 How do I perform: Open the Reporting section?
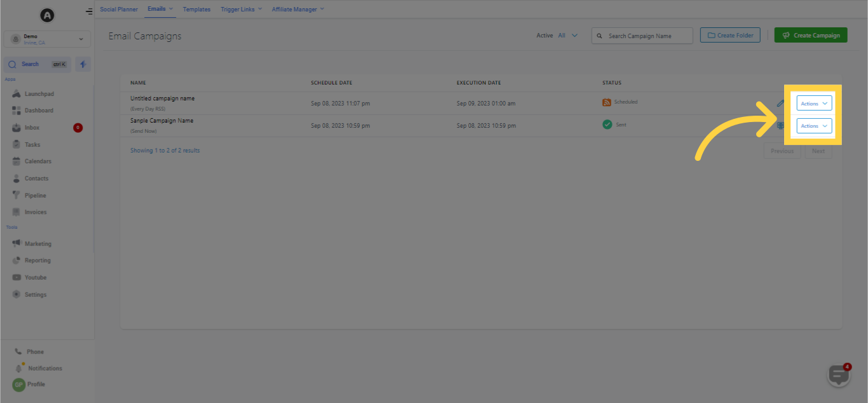point(36,260)
